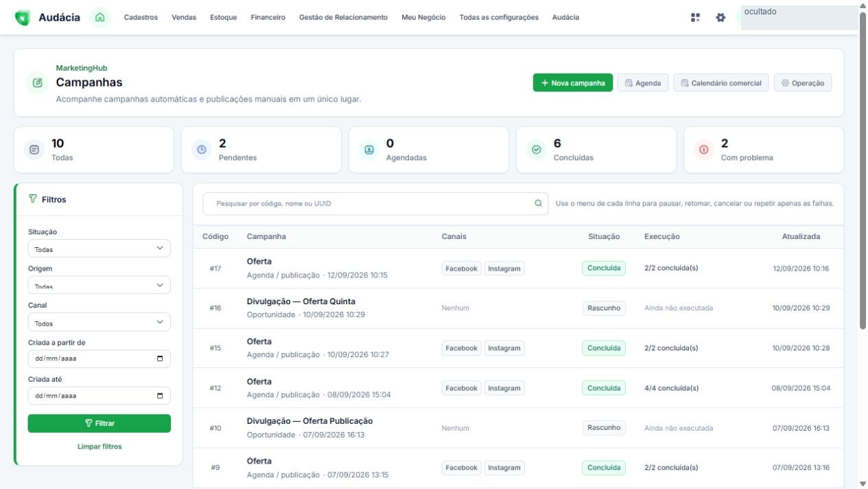The height and width of the screenshot is (489, 868).
Task: Click the search magnifier icon
Action: (x=538, y=203)
